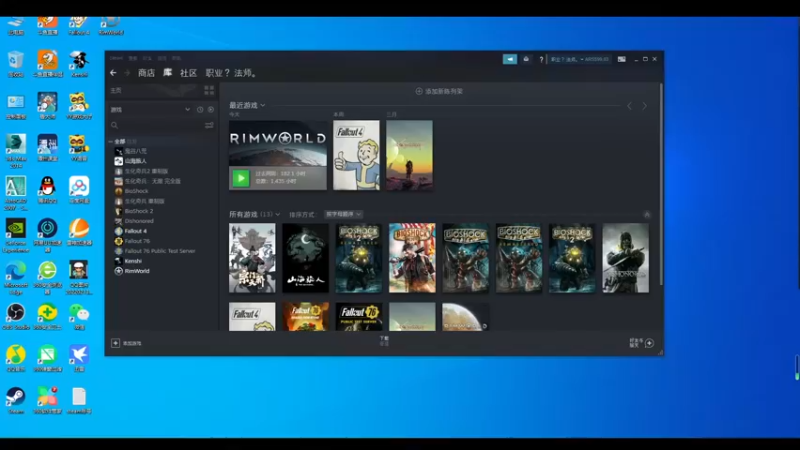Viewport: 800px width, 450px height.
Task: Open friends and chat button
Action: tap(641, 343)
